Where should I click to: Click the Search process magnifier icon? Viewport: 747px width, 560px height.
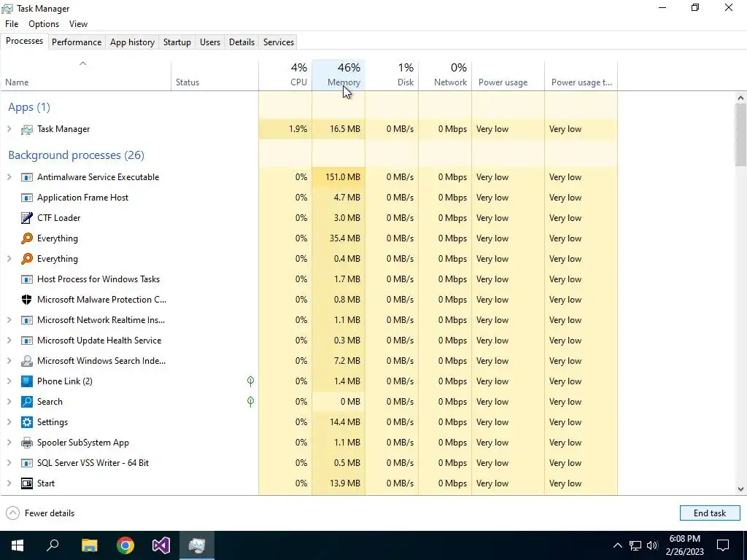(27, 402)
